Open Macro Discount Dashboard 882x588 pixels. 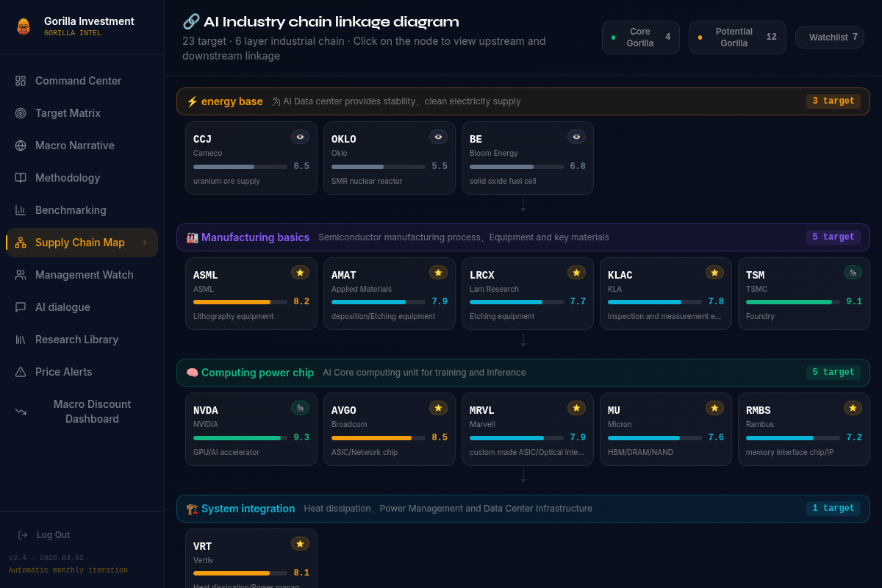tap(82, 412)
